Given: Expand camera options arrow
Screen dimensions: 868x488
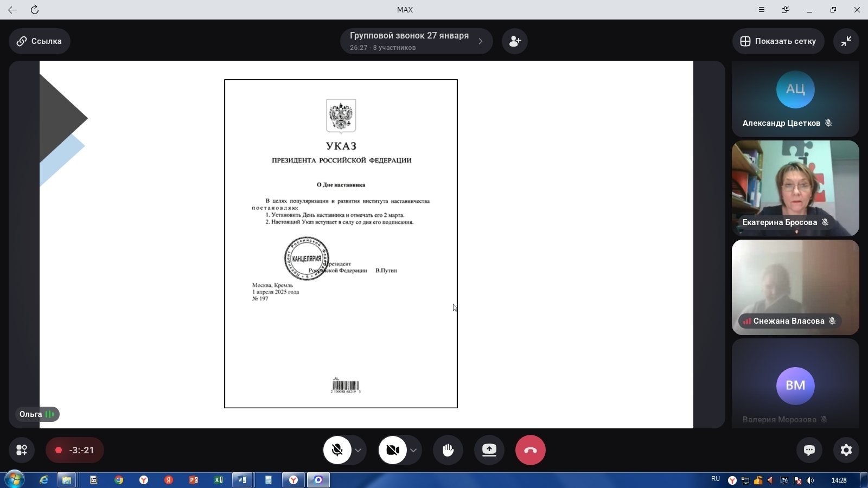Looking at the screenshot, I should coord(413,450).
